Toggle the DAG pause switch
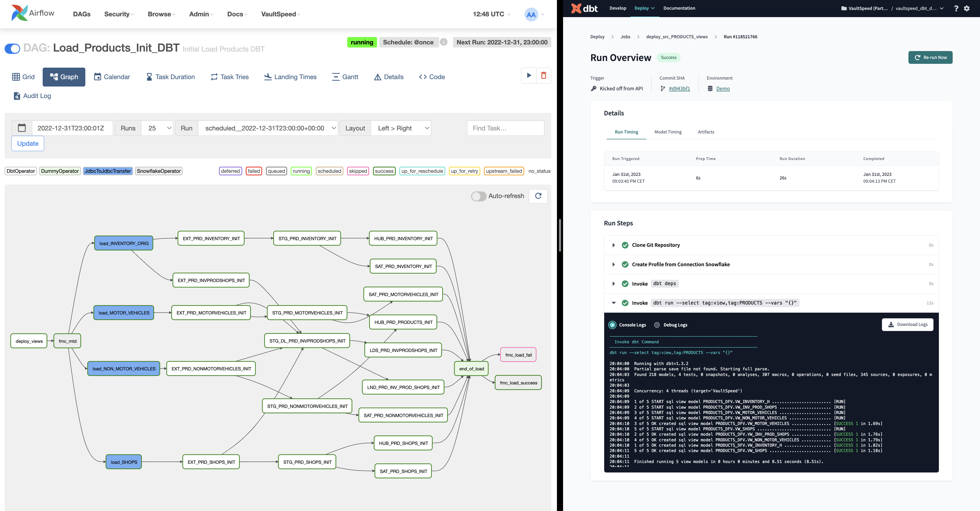Image resolution: width=980 pixels, height=511 pixels. pyautogui.click(x=12, y=49)
